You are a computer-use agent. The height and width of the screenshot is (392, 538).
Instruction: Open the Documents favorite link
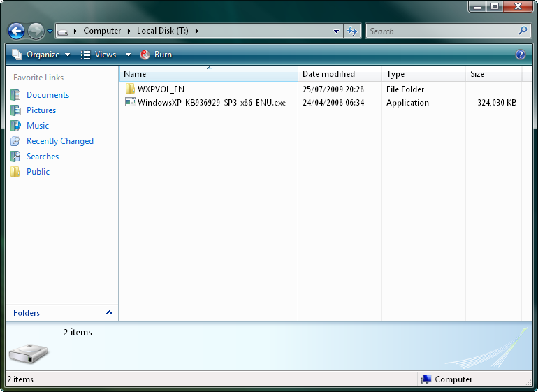pyautogui.click(x=48, y=95)
